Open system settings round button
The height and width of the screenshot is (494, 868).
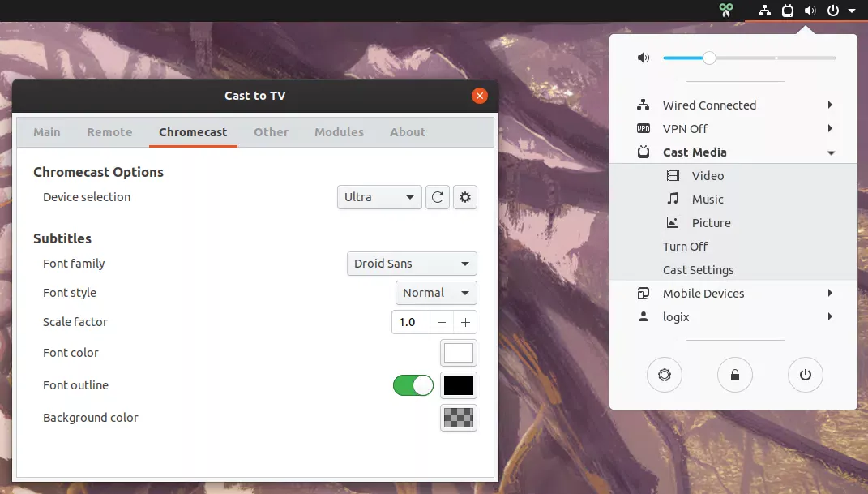[665, 375]
